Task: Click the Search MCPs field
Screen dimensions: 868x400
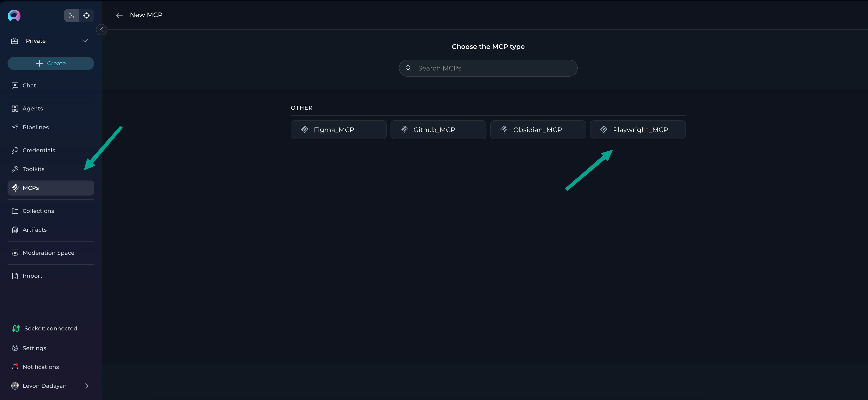Action: pyautogui.click(x=488, y=68)
